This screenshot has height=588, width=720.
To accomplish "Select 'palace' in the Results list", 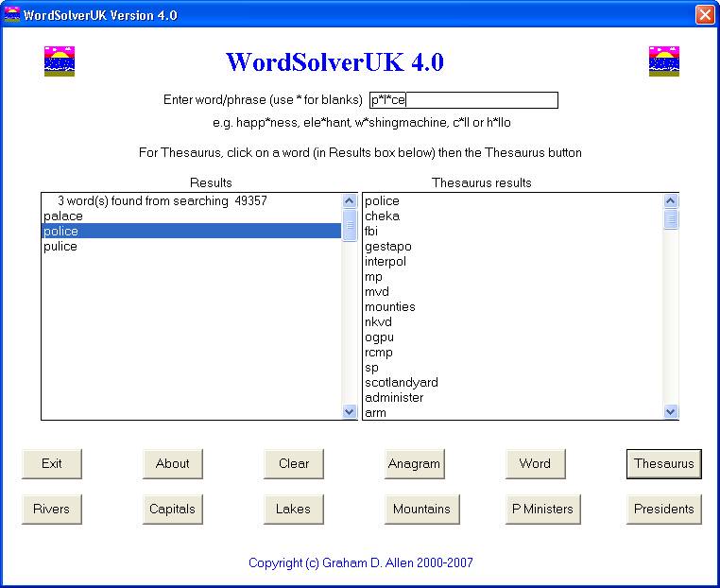I will 63,216.
